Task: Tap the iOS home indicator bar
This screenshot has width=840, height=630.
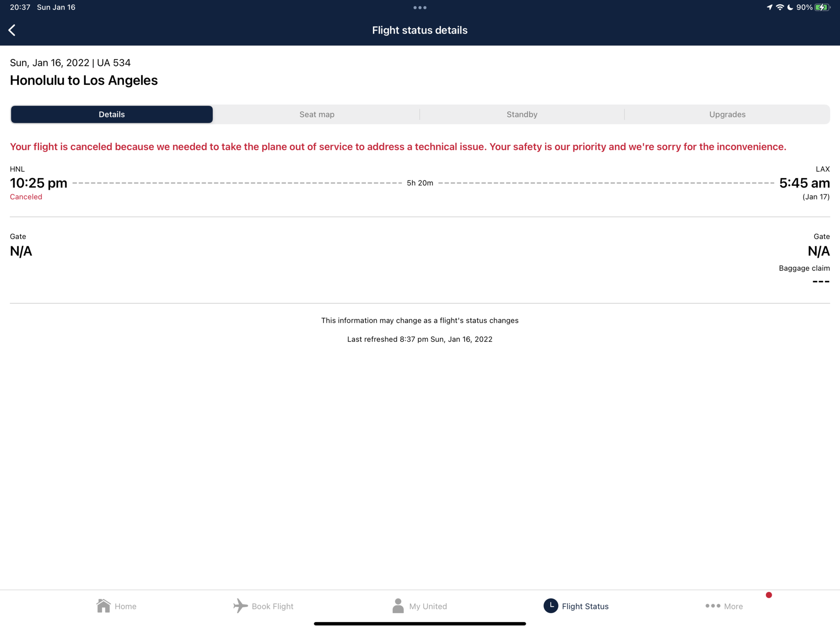Action: click(420, 624)
